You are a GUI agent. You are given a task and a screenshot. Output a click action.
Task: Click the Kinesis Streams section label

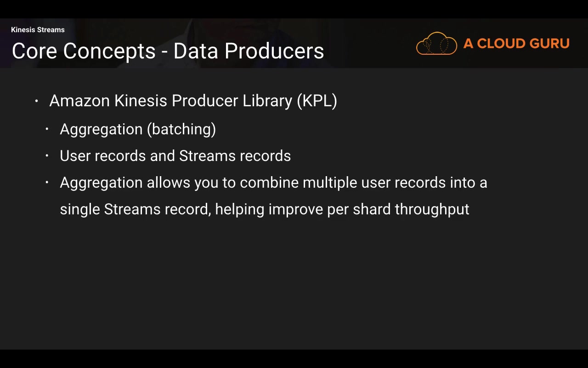pyautogui.click(x=38, y=30)
